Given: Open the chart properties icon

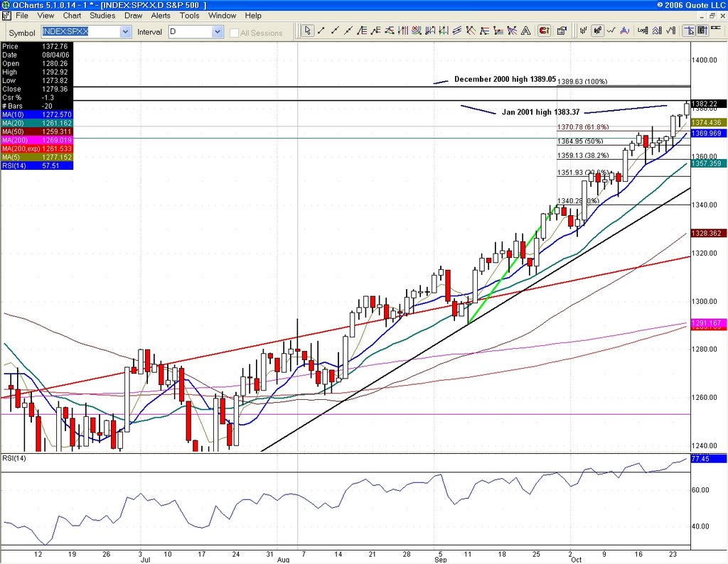Looking at the screenshot, I should [x=562, y=31].
